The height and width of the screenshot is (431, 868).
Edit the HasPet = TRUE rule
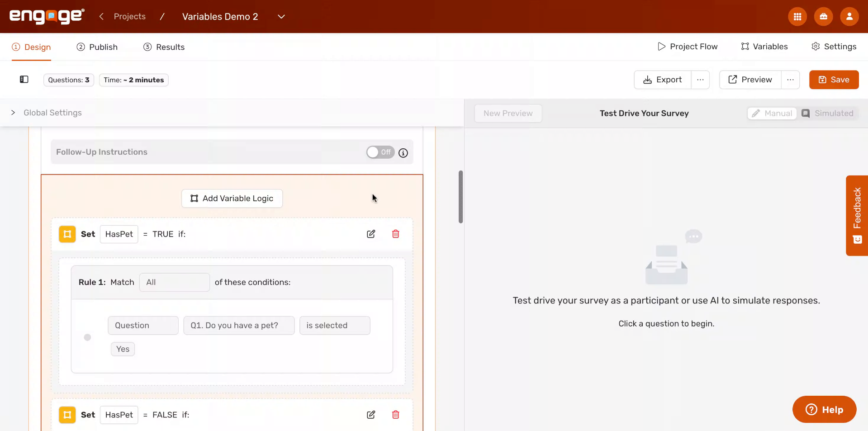(x=371, y=234)
